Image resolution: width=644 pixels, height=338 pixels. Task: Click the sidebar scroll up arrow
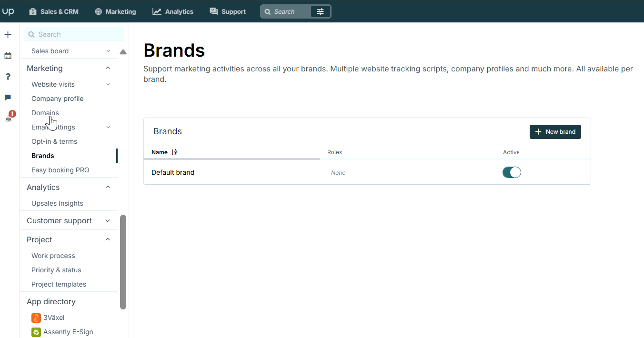click(123, 51)
